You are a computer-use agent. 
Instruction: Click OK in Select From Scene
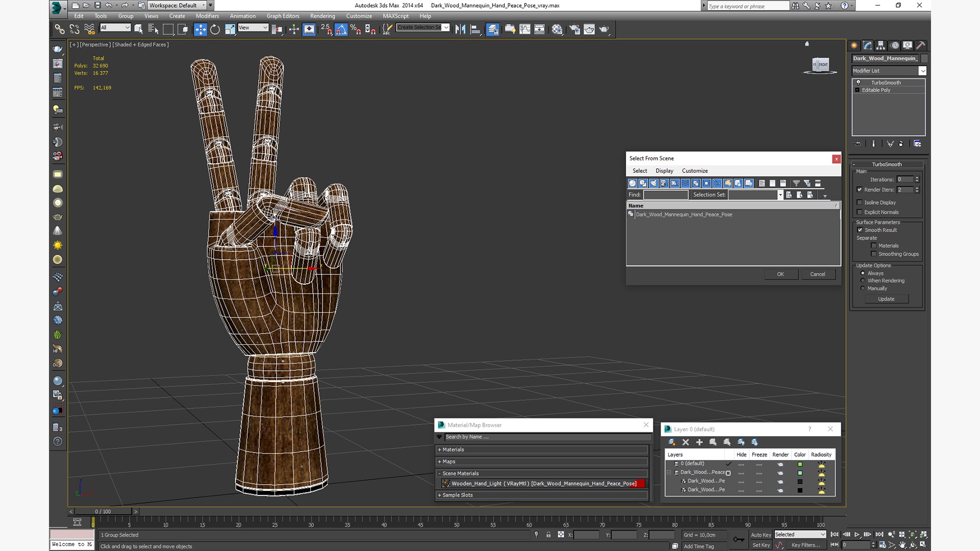(780, 274)
